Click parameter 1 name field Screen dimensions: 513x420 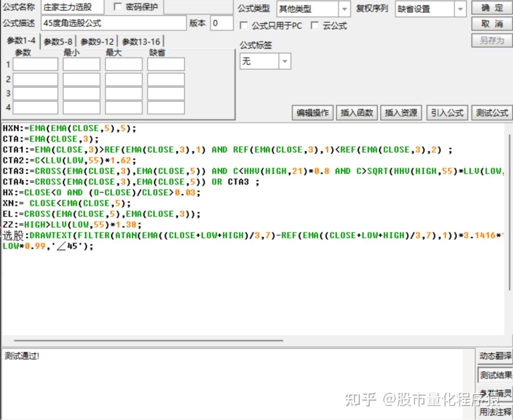click(x=35, y=64)
